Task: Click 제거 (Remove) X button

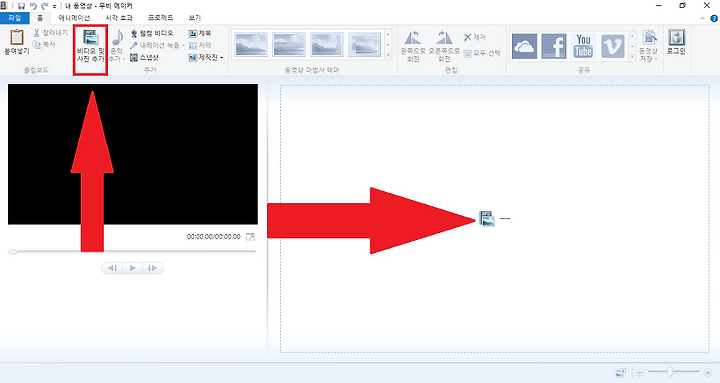Action: tap(475, 37)
